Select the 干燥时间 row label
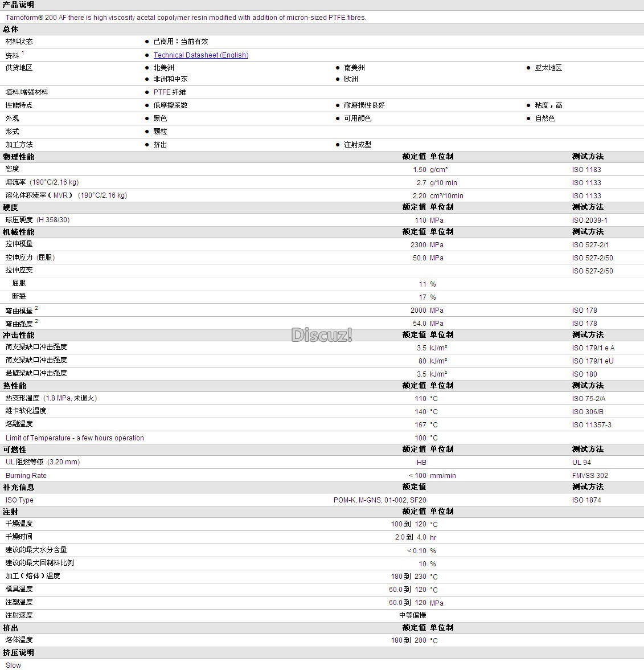 19,537
